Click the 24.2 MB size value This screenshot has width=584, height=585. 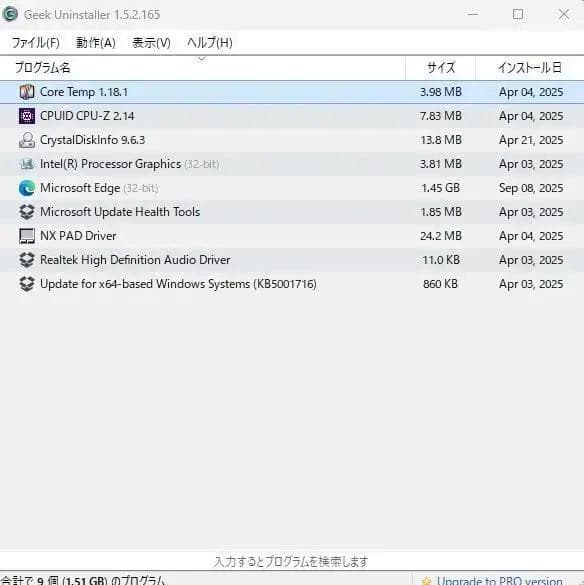[x=441, y=236]
